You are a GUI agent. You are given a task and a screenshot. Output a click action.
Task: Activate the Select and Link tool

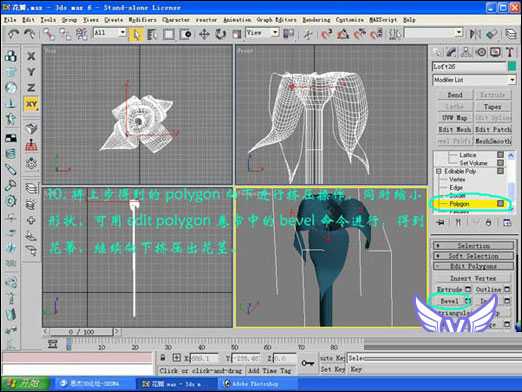tap(49, 34)
